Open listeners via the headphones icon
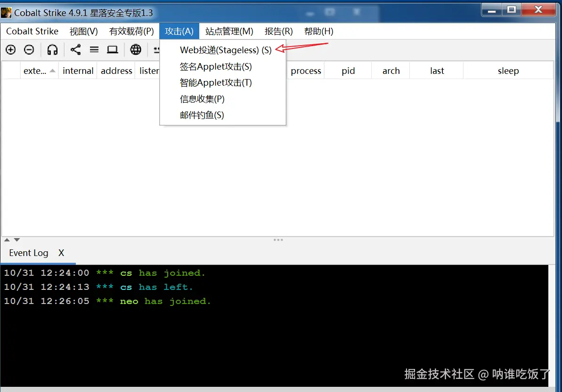 [52, 49]
